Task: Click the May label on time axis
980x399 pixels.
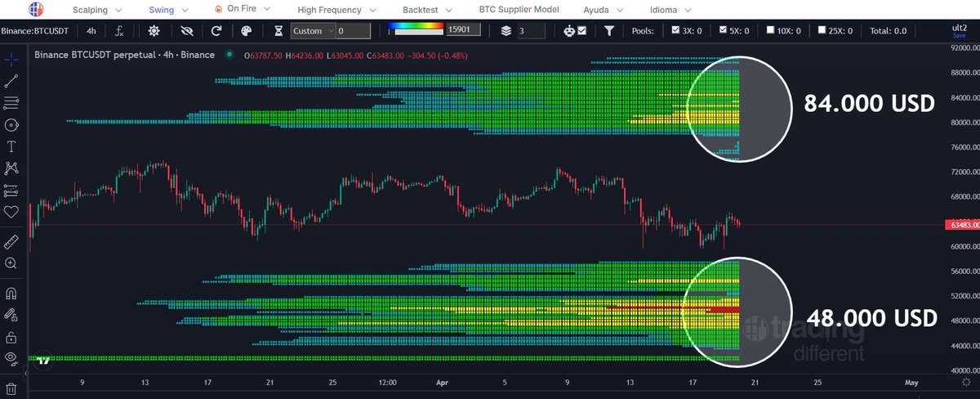Action: coord(911,382)
